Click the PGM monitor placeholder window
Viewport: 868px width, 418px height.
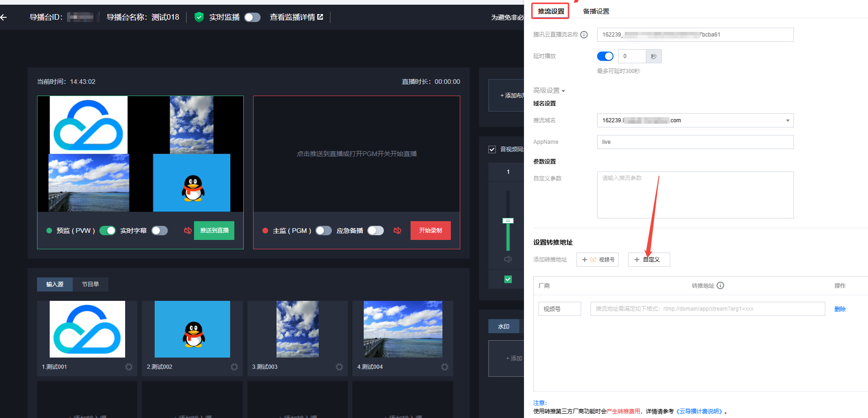tap(357, 154)
